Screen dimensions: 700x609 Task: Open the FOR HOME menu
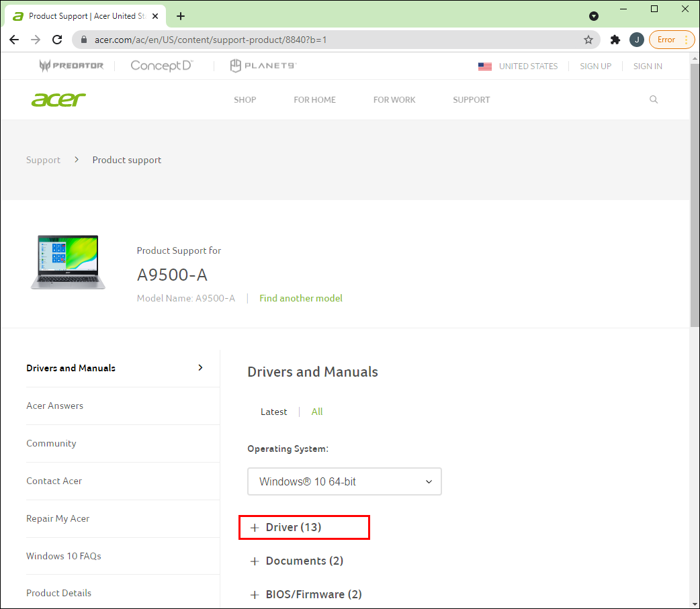(x=314, y=100)
